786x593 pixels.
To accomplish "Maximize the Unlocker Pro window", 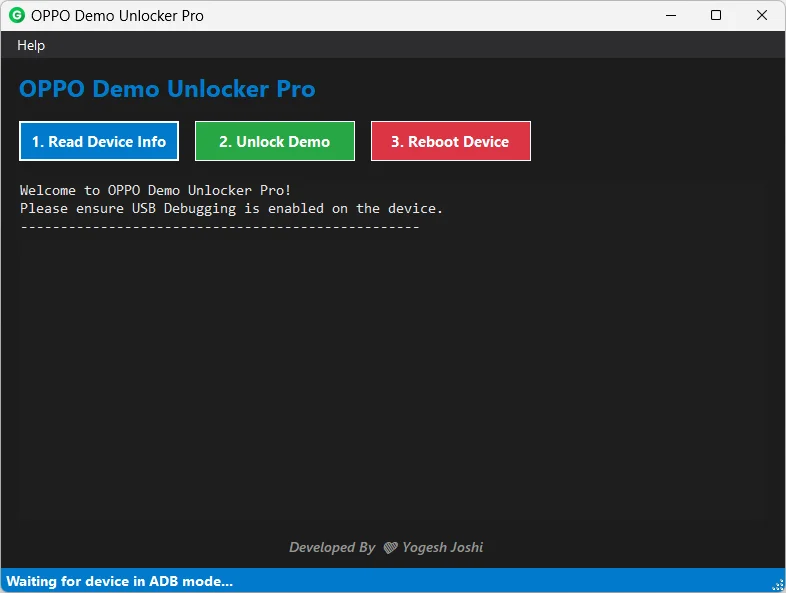I will tap(716, 16).
